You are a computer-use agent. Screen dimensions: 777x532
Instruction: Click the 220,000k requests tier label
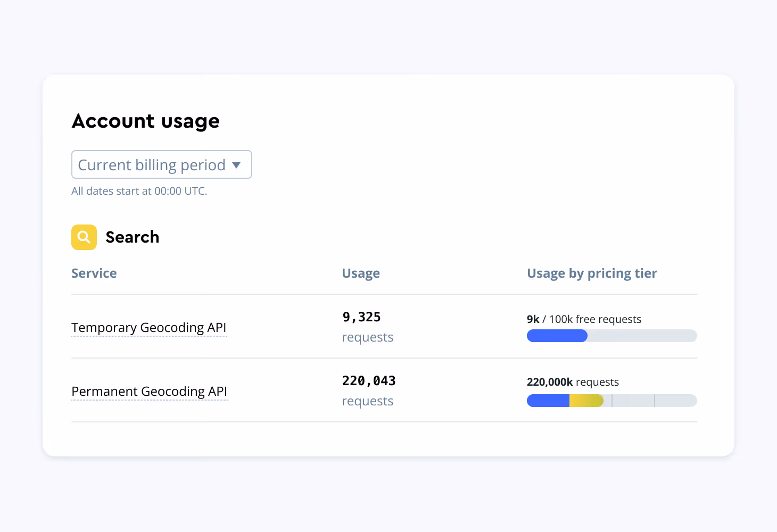(573, 382)
